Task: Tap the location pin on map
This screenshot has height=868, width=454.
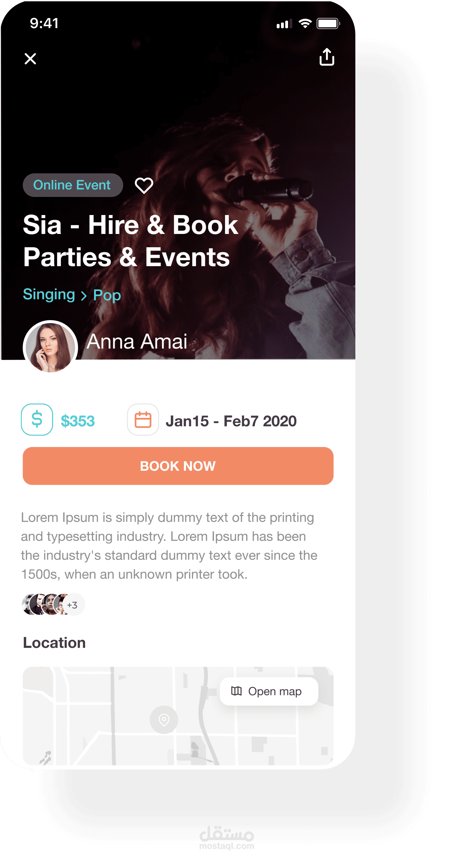Action: [164, 719]
